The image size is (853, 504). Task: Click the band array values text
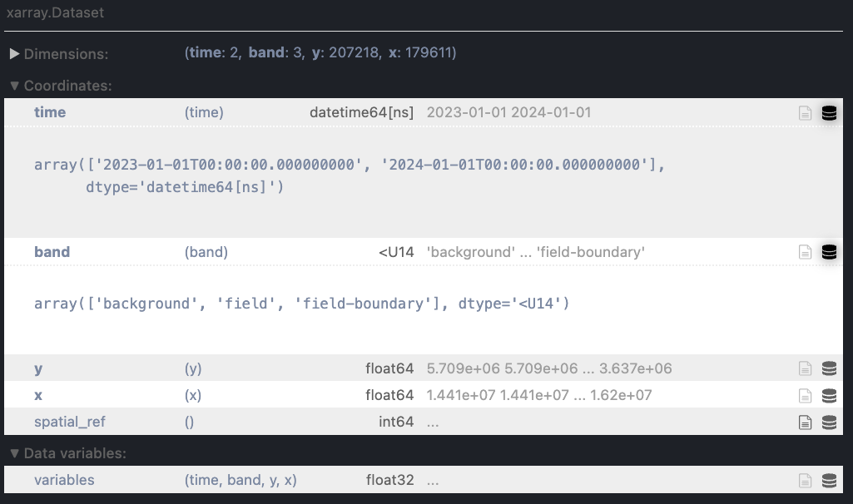click(301, 304)
